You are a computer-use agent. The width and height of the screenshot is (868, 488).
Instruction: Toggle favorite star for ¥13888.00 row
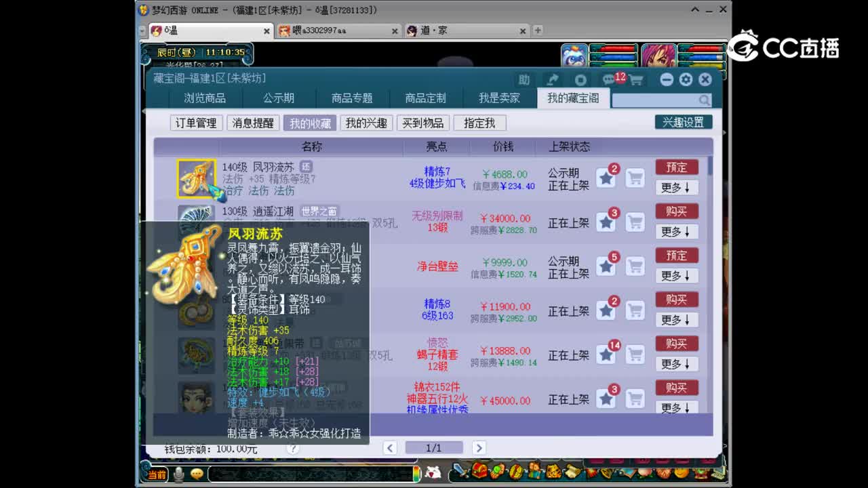[x=606, y=354]
